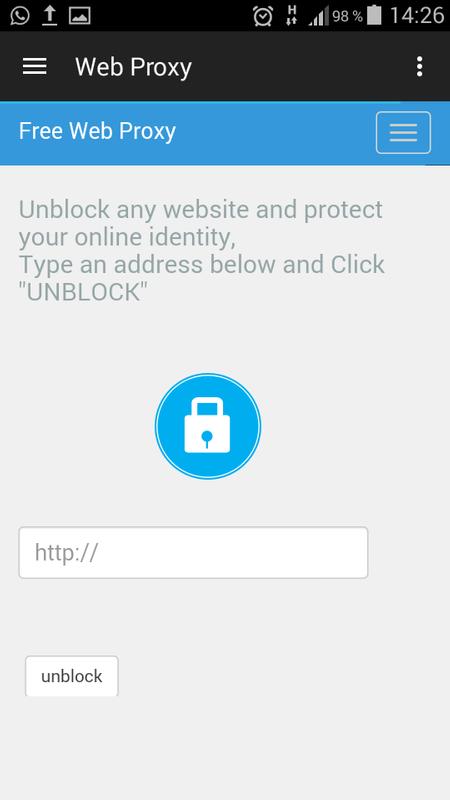
Task: Tap the Unblock any website description text
Action: pyautogui.click(x=202, y=251)
